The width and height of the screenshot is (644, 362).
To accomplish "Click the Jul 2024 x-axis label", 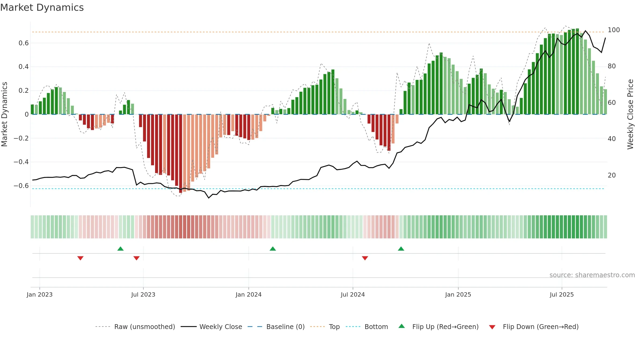I will pyautogui.click(x=353, y=294).
